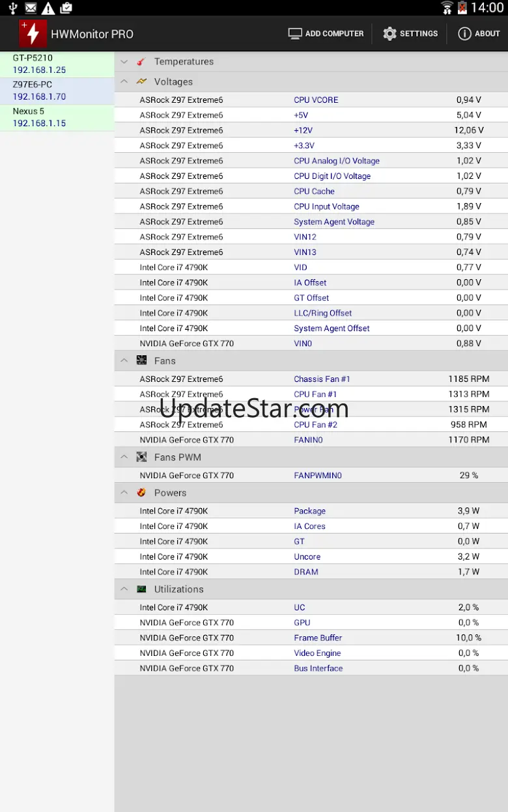
Task: Tap the mail notification icon
Action: pos(31,8)
